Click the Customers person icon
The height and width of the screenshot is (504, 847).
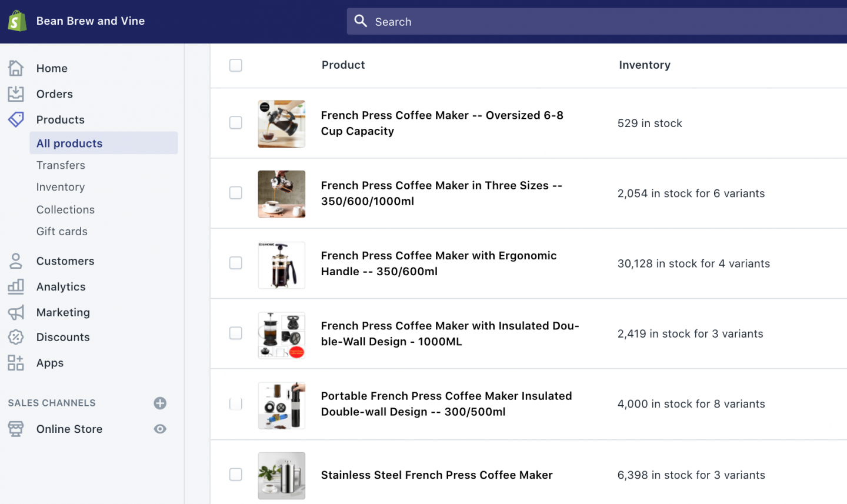coord(16,261)
